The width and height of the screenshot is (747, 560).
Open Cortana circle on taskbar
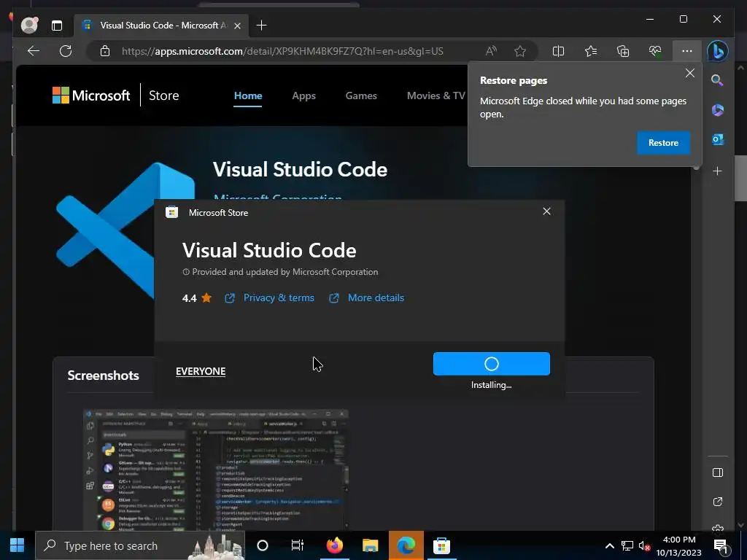263,545
